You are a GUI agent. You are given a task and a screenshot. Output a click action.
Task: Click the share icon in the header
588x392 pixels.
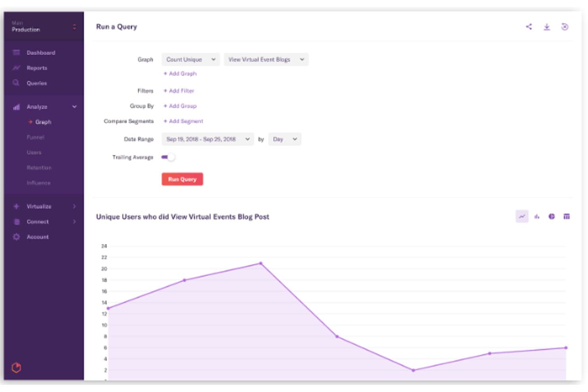point(529,27)
